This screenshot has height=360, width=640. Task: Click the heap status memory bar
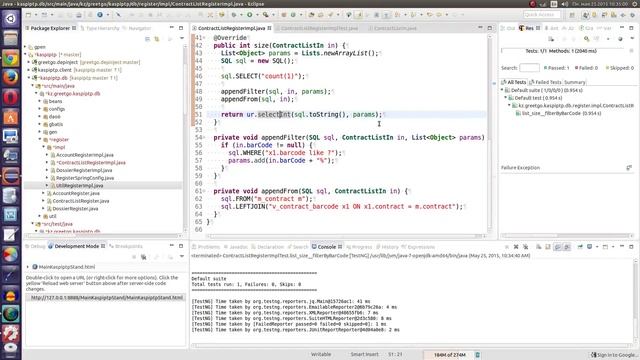pos(449,355)
